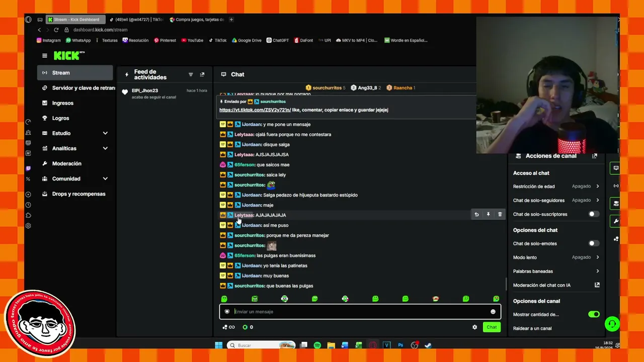
Task: Open Twitch in the Opera sidebar
Action: [28, 168]
